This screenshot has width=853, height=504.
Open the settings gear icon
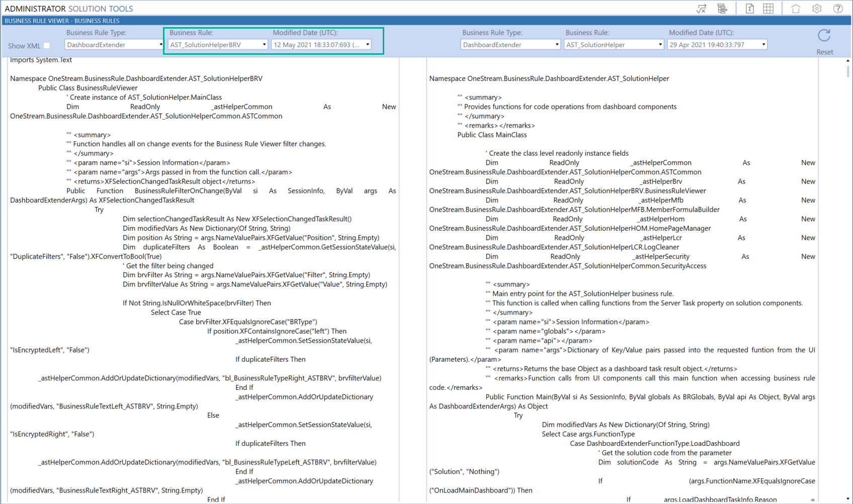(817, 9)
